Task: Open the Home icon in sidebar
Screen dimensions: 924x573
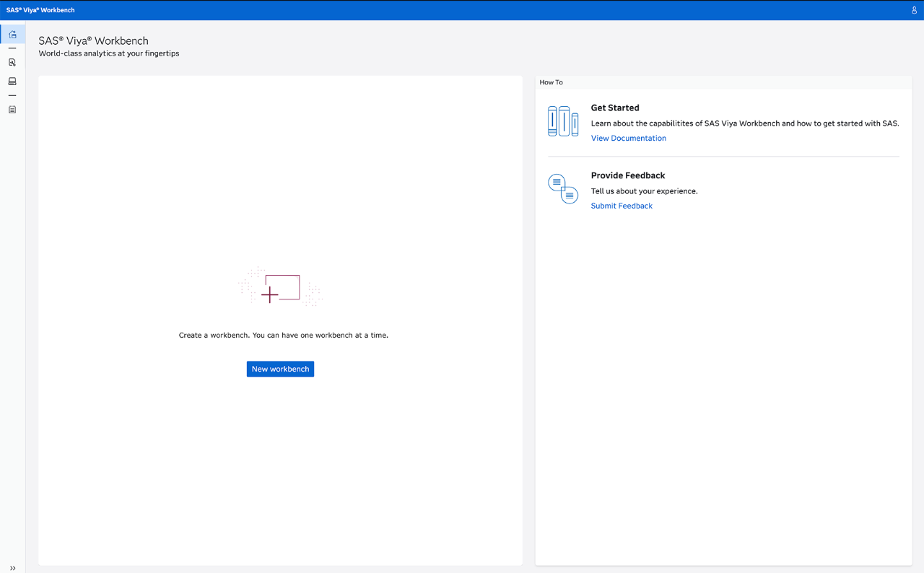Action: coord(12,35)
